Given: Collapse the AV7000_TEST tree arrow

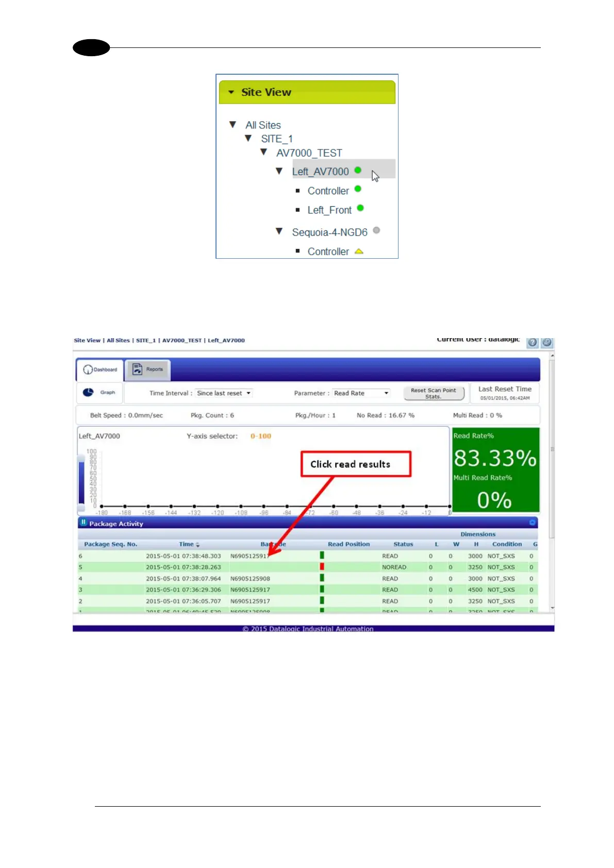Looking at the screenshot, I should point(264,153).
